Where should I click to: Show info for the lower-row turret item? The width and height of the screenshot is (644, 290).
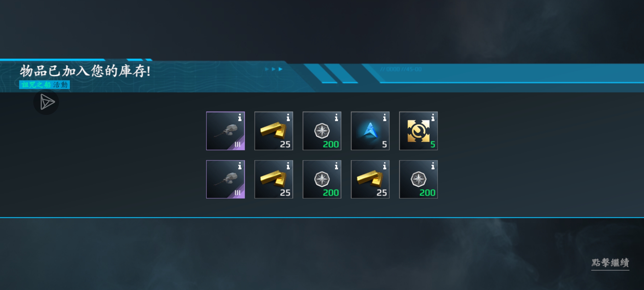coord(240,166)
